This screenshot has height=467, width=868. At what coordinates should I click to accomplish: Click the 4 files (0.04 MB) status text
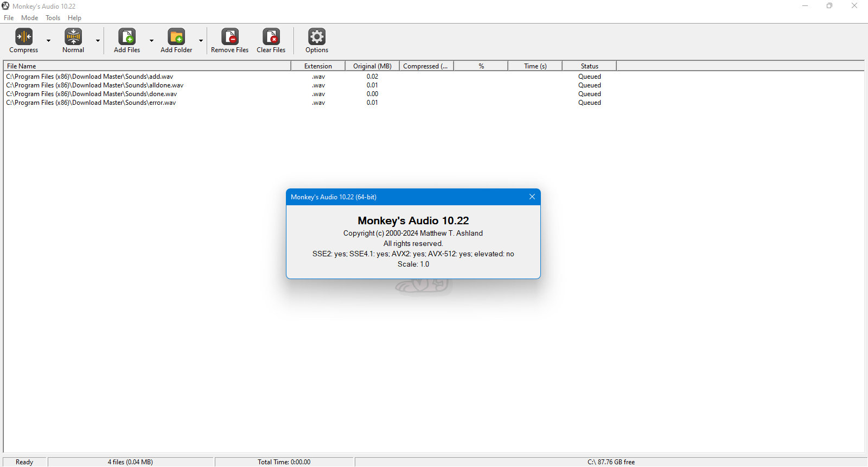130,462
